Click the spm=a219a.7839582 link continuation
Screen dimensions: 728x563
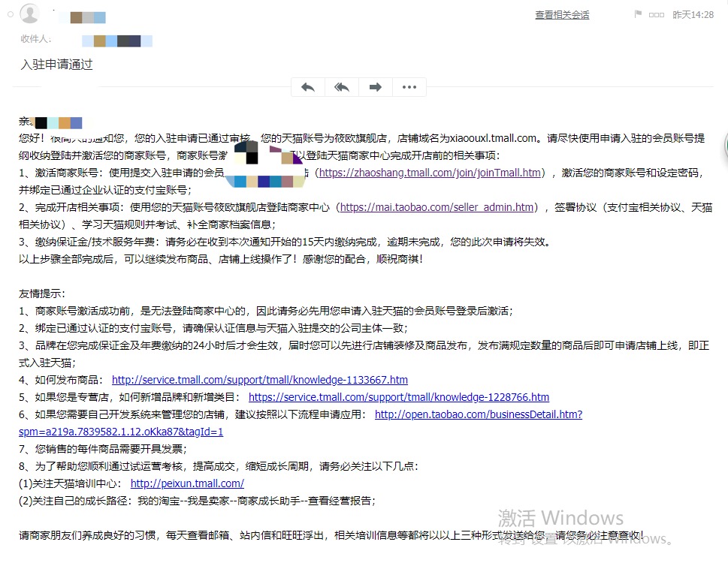(x=121, y=432)
